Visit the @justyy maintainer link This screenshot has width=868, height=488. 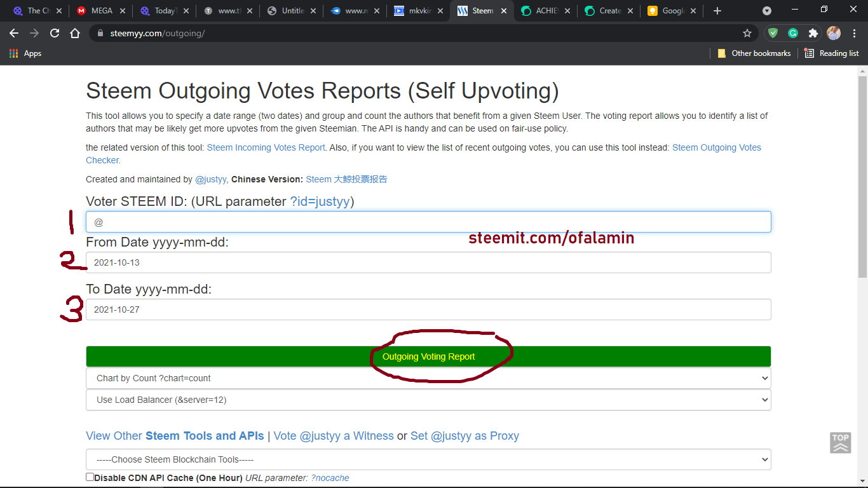pyautogui.click(x=210, y=179)
